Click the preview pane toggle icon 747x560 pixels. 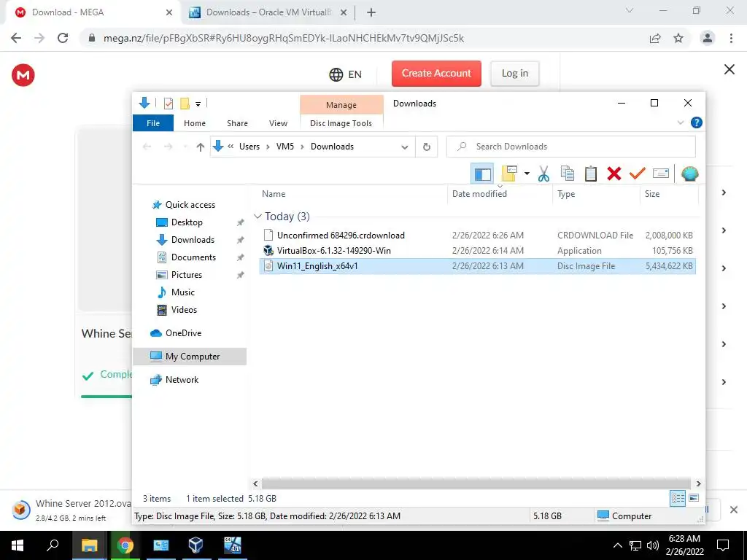tap(482, 174)
